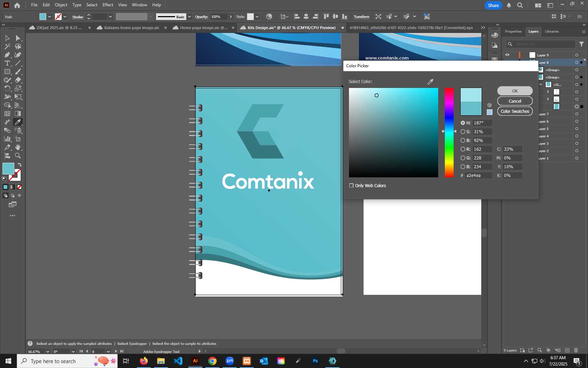Enable Only Web Colors checkbox
The image size is (588, 368).
tap(351, 185)
